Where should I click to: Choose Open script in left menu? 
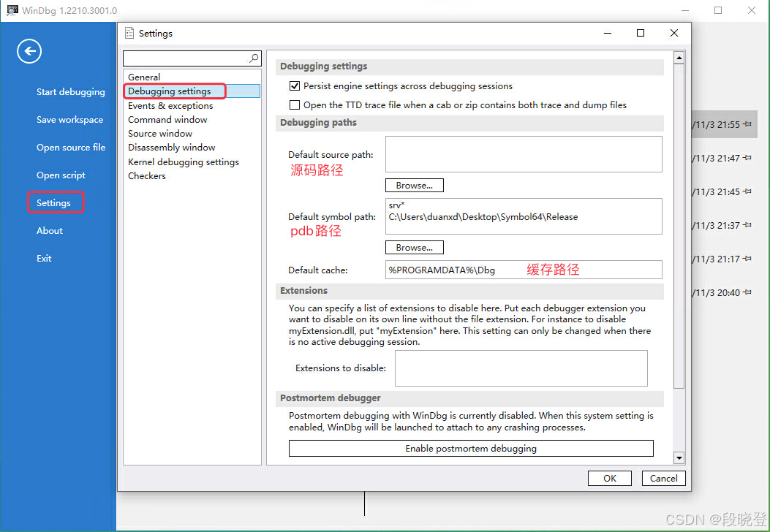click(61, 175)
